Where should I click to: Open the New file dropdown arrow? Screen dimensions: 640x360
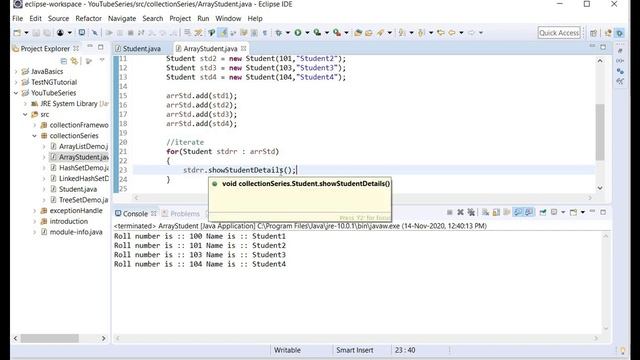pyautogui.click(x=26, y=33)
